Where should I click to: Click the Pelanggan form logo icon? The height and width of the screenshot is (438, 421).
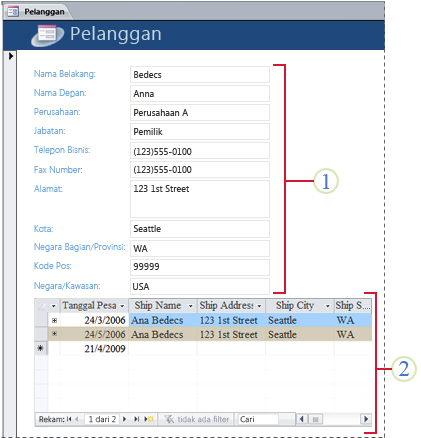click(47, 35)
